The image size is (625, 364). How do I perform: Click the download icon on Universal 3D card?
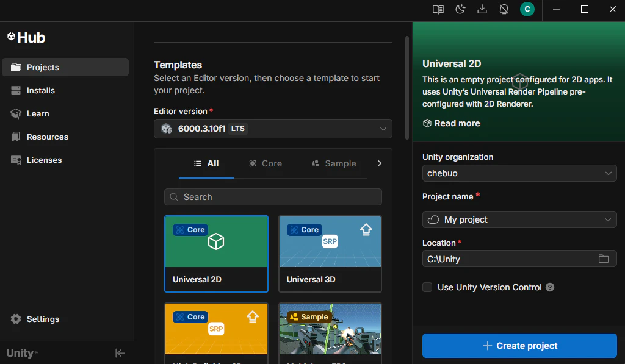366,229
